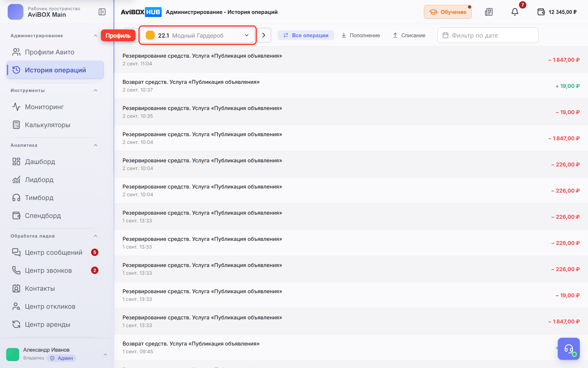Filter by Пополнение operations

click(361, 35)
